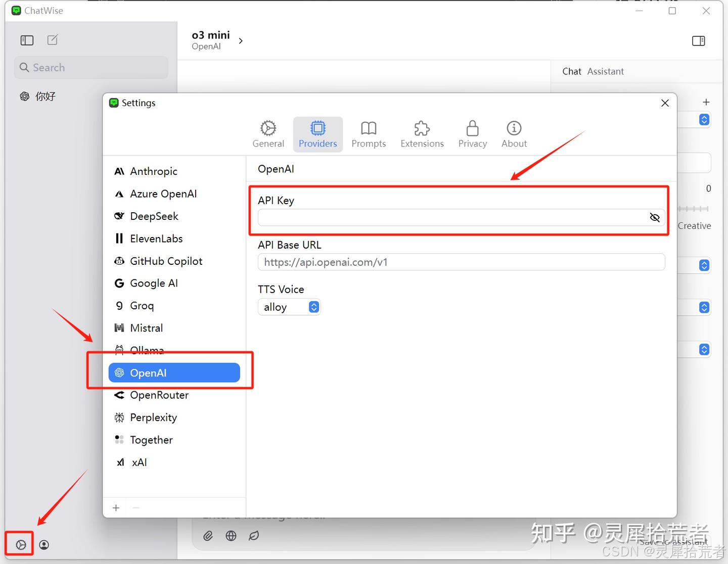728x564 pixels.
Task: Open the TTS Voice alloy dropdown
Action: click(289, 307)
